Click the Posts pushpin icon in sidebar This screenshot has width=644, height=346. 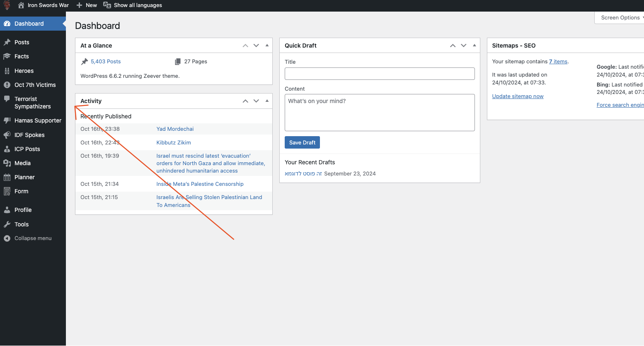pos(7,42)
